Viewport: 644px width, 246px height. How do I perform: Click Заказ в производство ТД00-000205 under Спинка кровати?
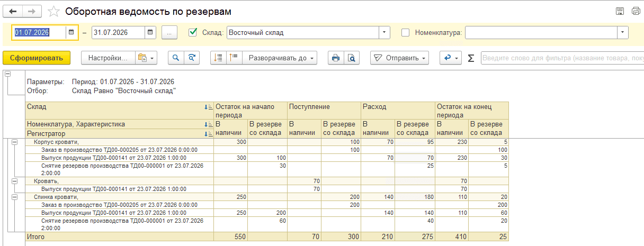coord(119,205)
